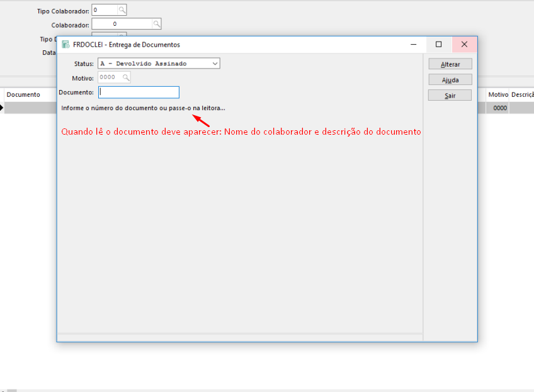Click the Colaborador lookup magnifier icon
The image size is (534, 392).
tap(157, 24)
